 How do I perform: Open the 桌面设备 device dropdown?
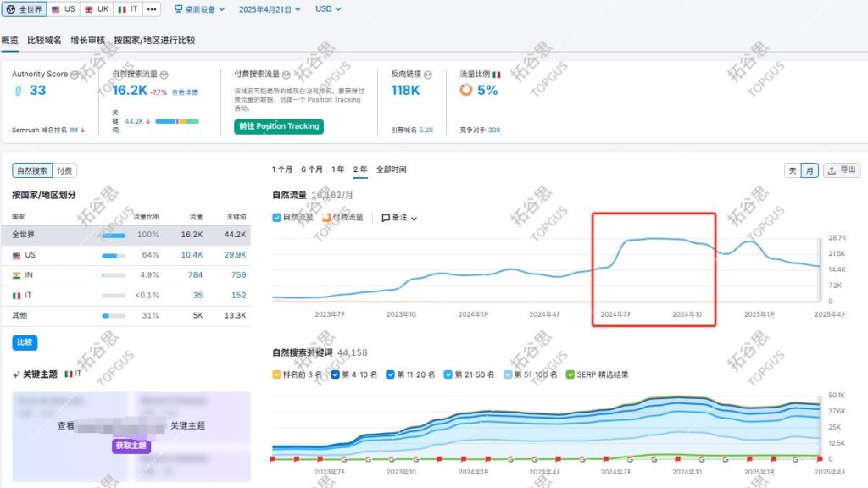199,9
